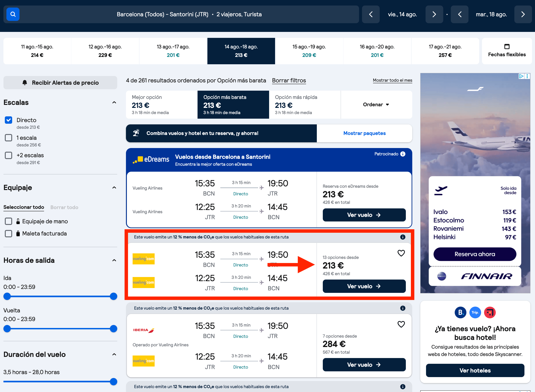The height and width of the screenshot is (392, 535).
Task: Click the Mostrar paquetes button
Action: [x=365, y=133]
